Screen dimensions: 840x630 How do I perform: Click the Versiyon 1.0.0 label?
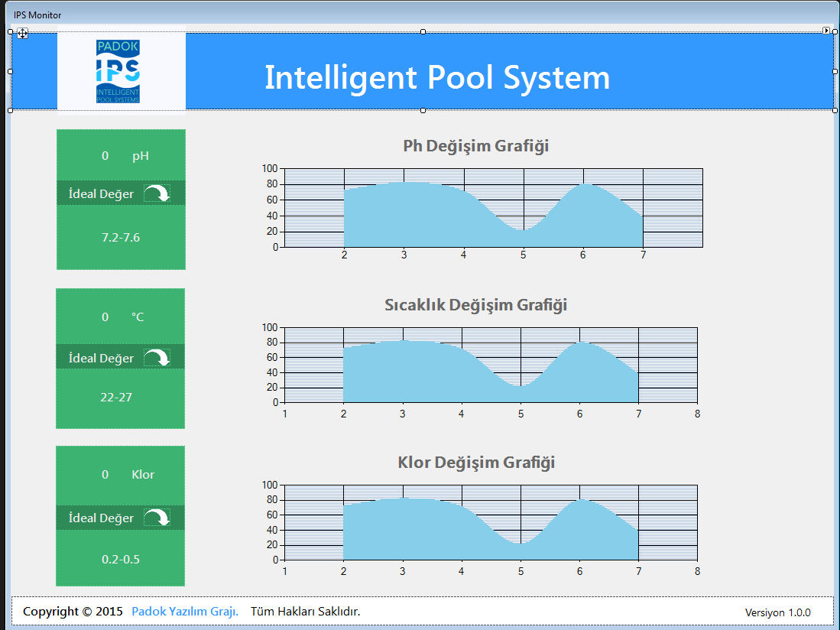(x=779, y=612)
